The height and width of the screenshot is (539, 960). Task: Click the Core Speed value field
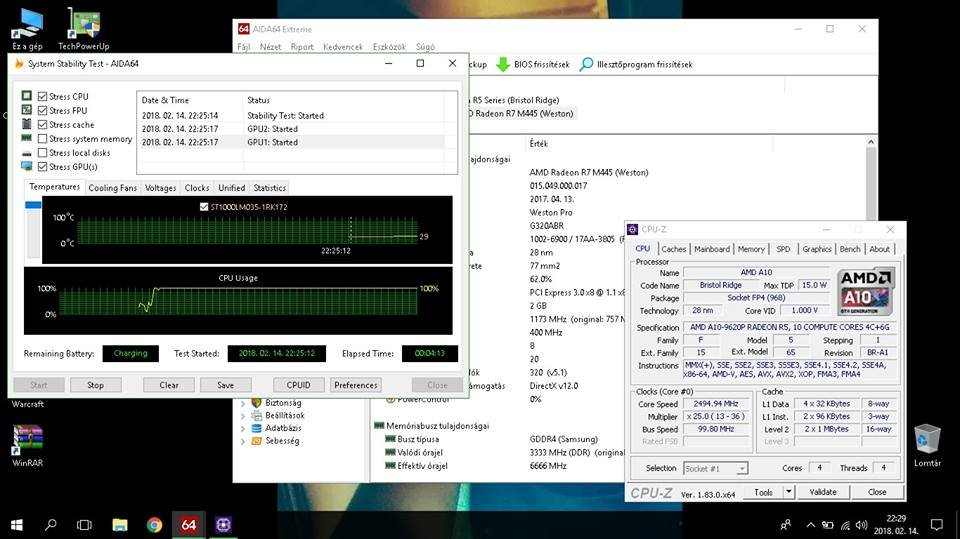pyautogui.click(x=716, y=404)
